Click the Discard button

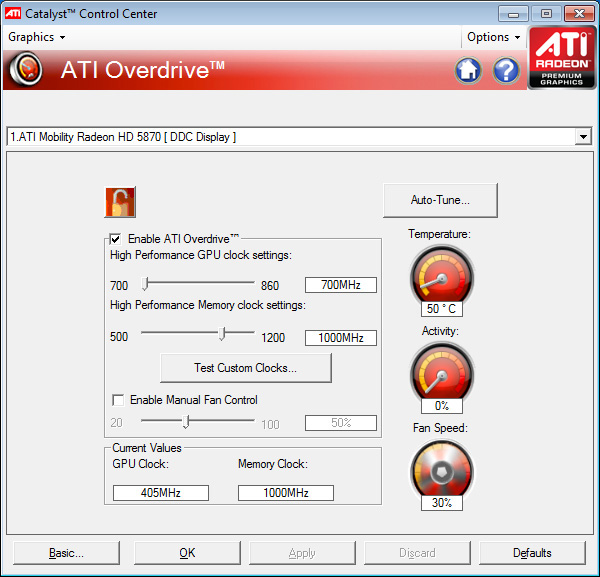[x=417, y=553]
